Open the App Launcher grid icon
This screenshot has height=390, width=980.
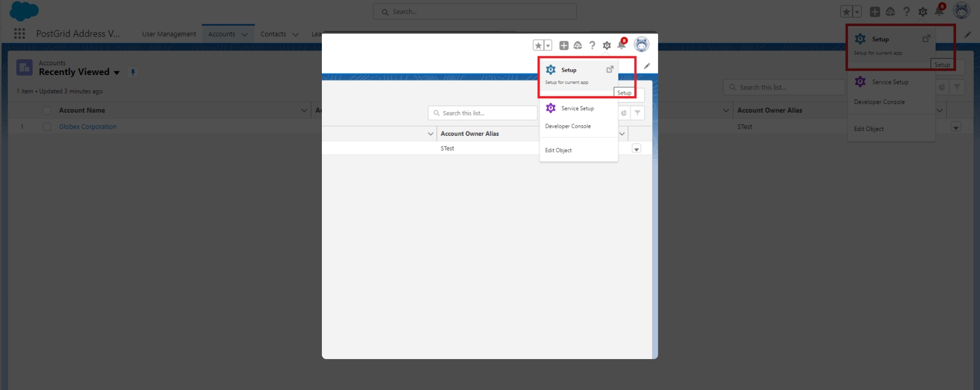click(19, 34)
